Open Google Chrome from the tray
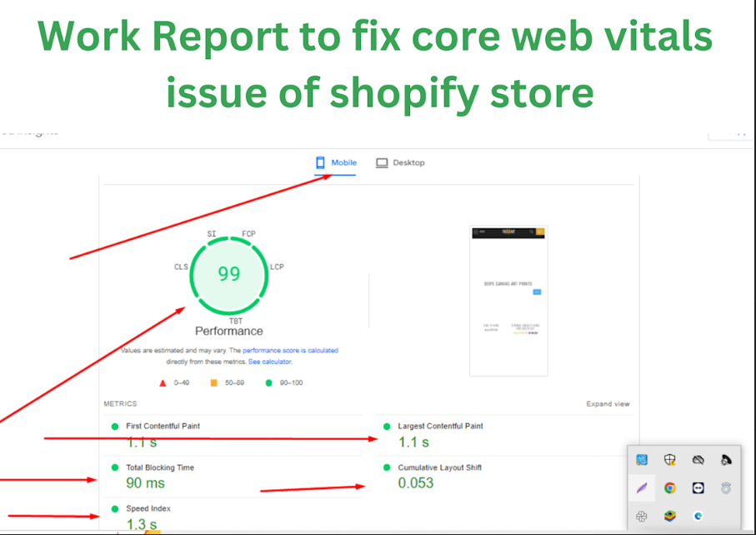This screenshot has height=535, width=756. (x=669, y=487)
